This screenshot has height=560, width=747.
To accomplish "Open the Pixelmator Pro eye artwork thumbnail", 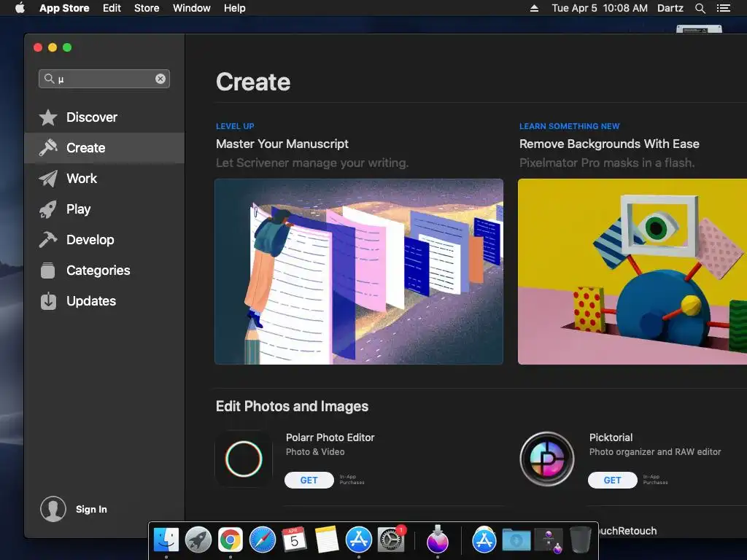I will point(632,271).
